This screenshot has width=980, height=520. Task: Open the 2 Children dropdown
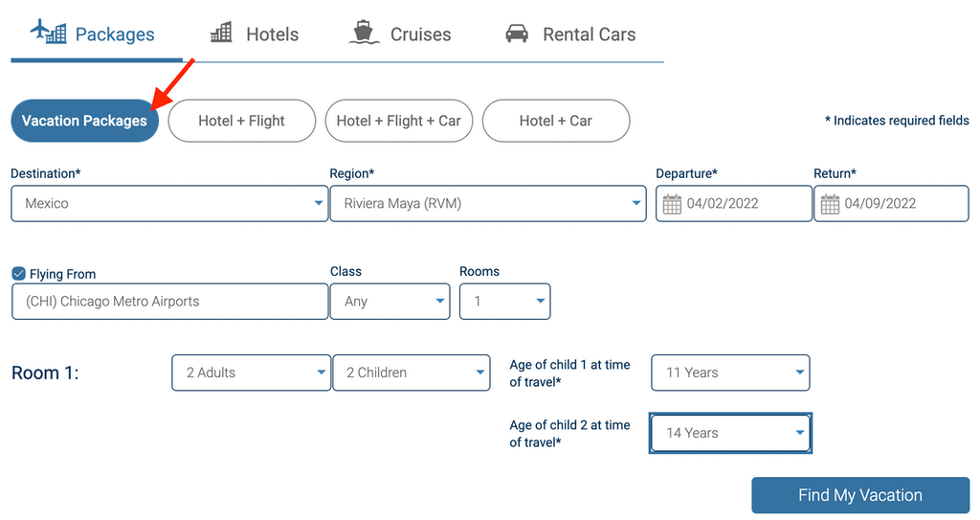pyautogui.click(x=412, y=373)
